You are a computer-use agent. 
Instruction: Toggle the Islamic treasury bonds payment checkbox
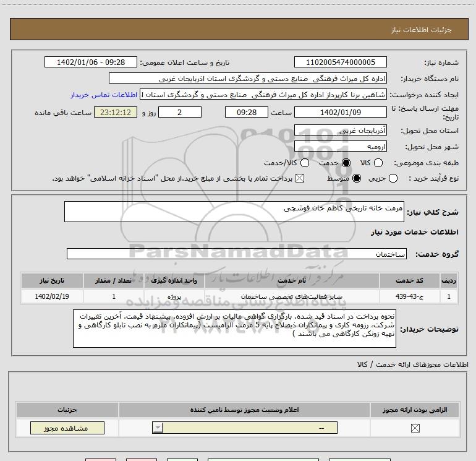click(300, 178)
